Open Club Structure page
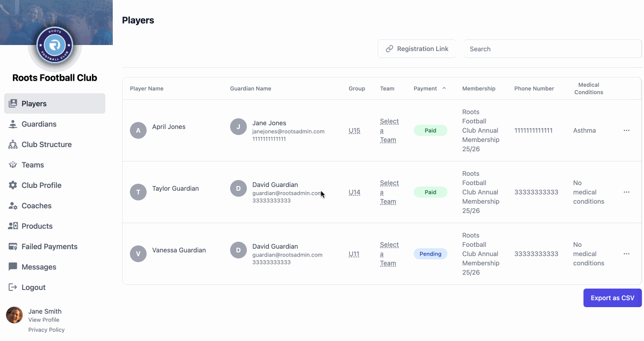644x341 pixels. (x=55, y=144)
